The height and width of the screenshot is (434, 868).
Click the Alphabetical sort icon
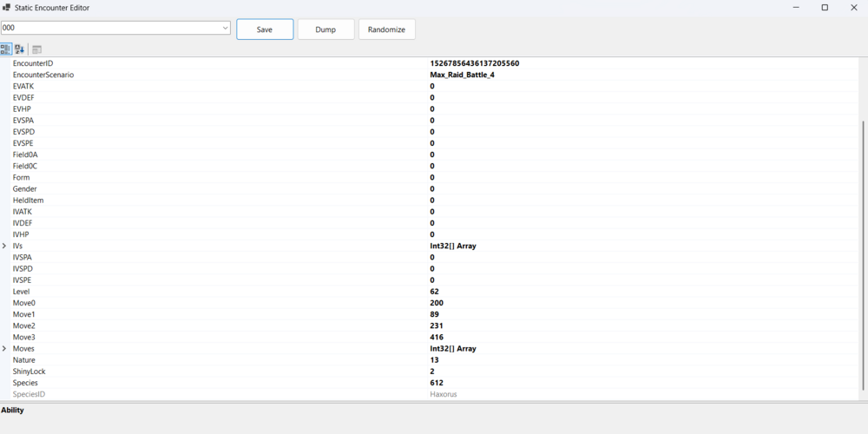[x=20, y=49]
